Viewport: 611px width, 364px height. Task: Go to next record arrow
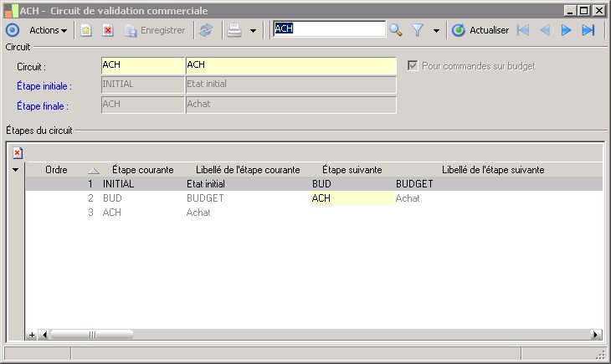click(566, 30)
